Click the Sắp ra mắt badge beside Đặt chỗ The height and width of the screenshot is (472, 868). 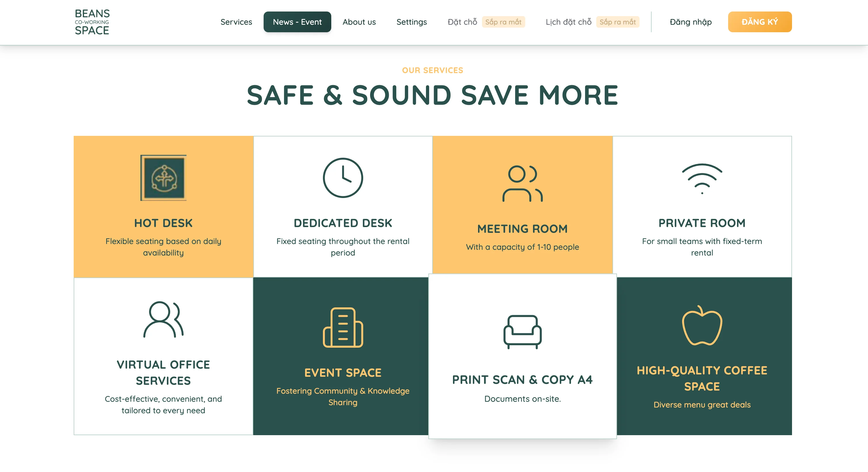pos(503,22)
